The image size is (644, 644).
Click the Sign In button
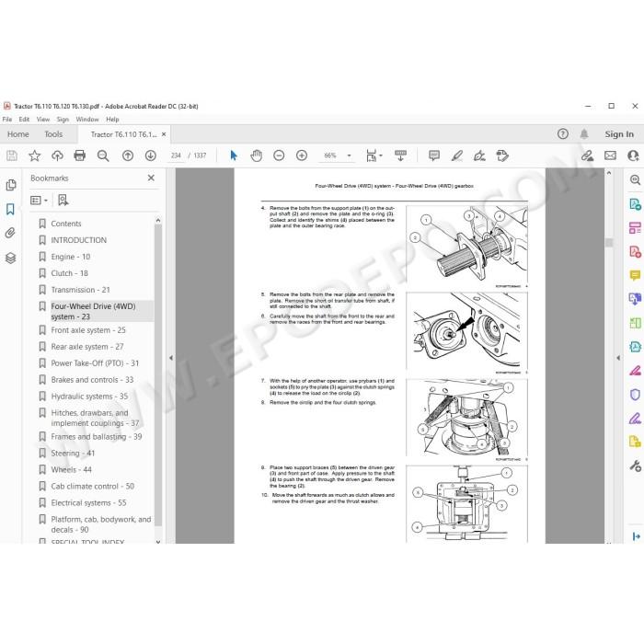pyautogui.click(x=619, y=134)
